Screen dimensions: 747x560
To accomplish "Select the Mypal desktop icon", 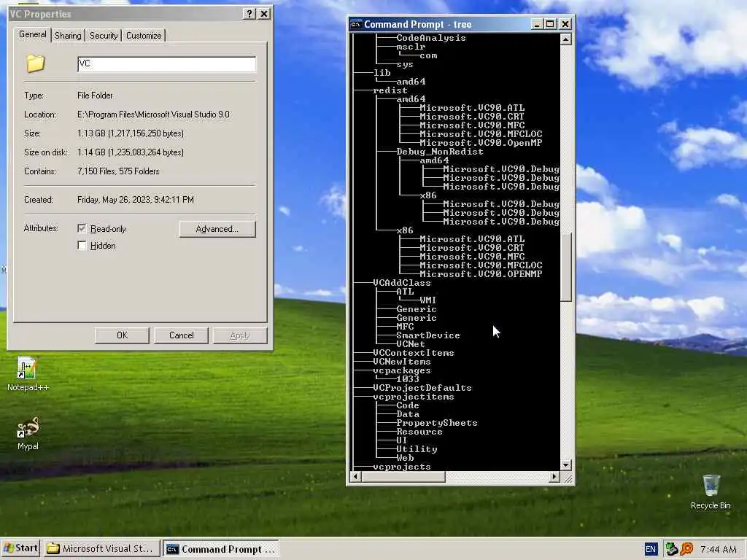I will pyautogui.click(x=28, y=433).
